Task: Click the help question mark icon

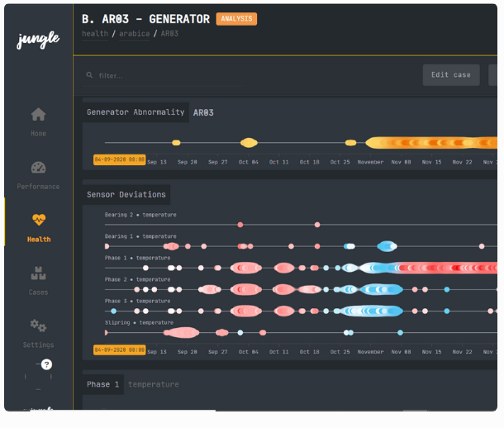Action: 46,364
